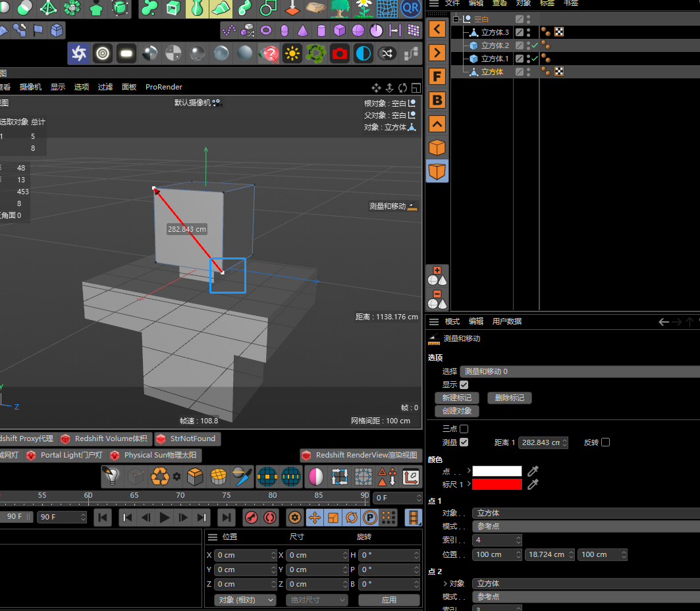Select the purple torus primitive icon
The height and width of the screenshot is (611, 700).
click(266, 30)
